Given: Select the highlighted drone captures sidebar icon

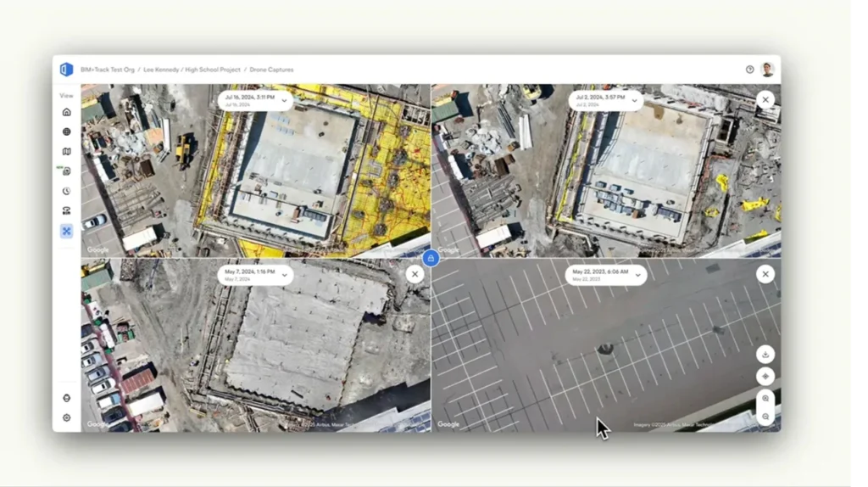Looking at the screenshot, I should click(x=67, y=231).
